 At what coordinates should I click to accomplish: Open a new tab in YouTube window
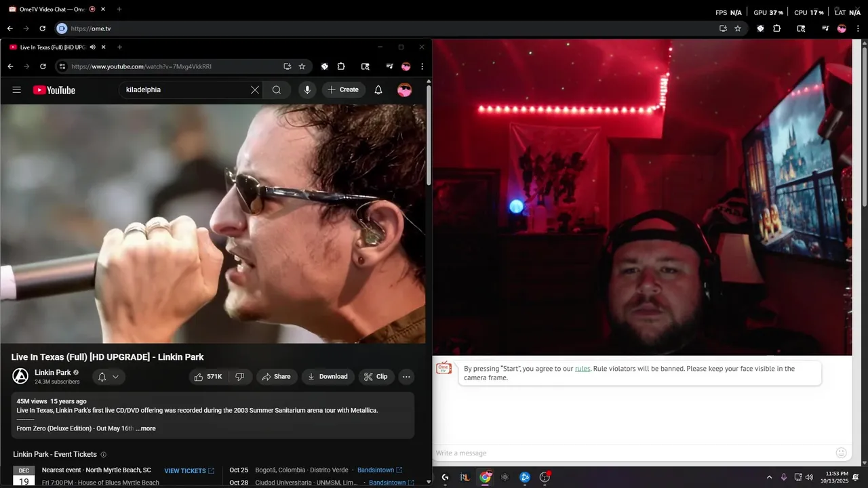[x=119, y=47]
